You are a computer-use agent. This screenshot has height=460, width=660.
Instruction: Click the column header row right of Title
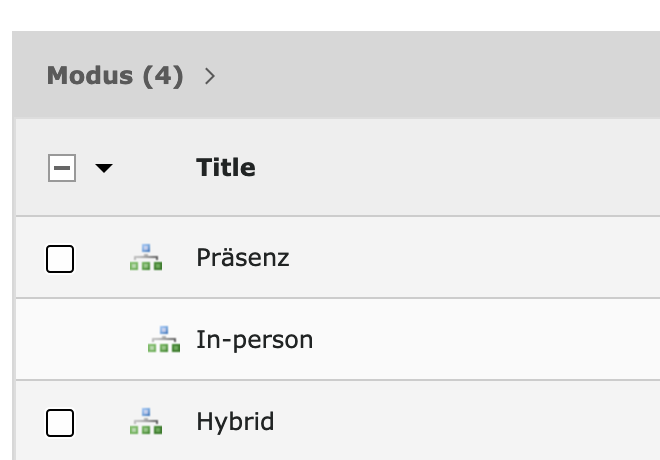459,168
